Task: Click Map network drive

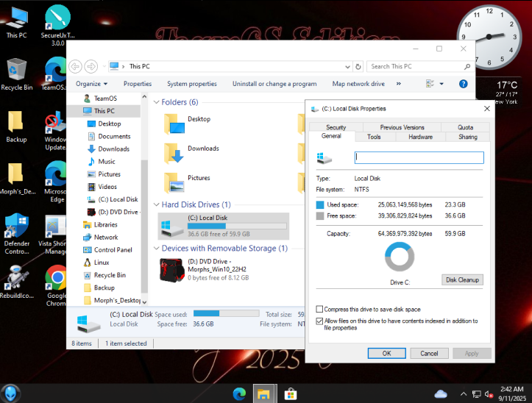Action: 358,84
